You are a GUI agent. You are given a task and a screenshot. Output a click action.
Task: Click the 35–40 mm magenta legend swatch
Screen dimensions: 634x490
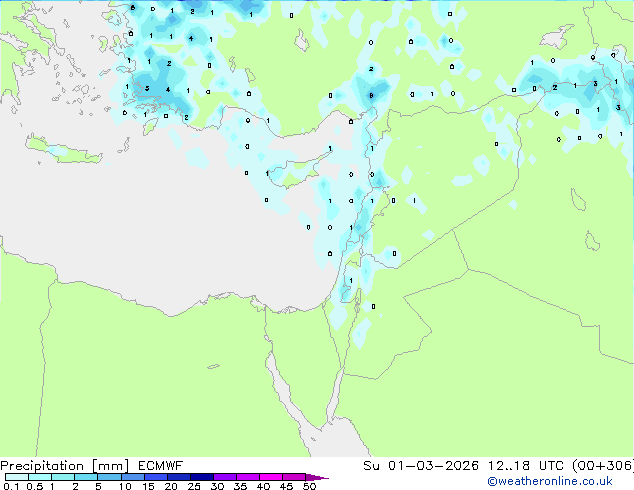[x=247, y=477]
